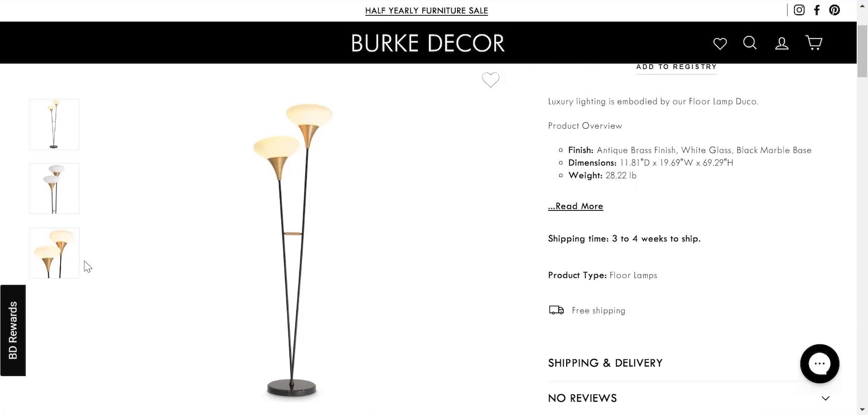Open the account profile icon
Viewport: 868px width, 415px height.
point(782,43)
